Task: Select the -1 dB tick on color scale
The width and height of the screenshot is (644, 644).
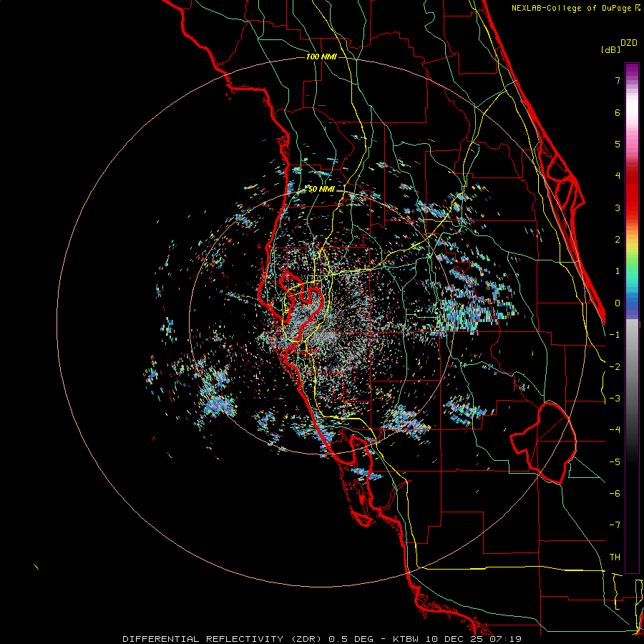Action: point(615,335)
